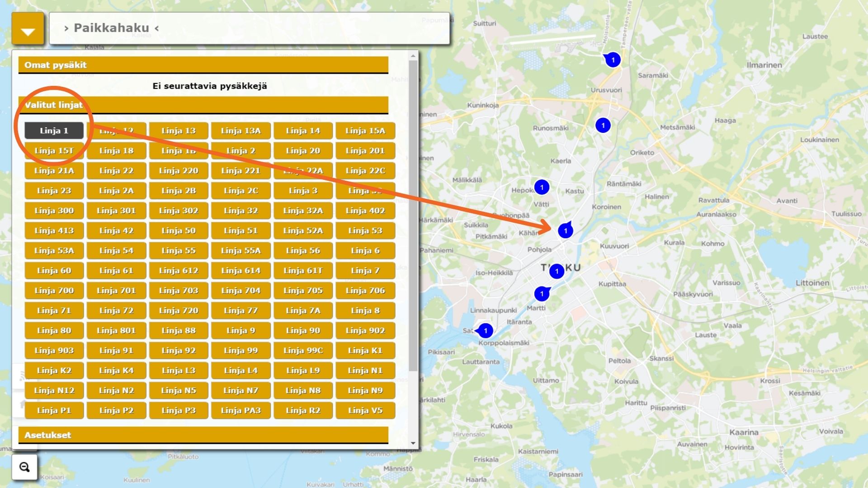Enable line Linja 32A
The height and width of the screenshot is (488, 868).
[x=303, y=211]
